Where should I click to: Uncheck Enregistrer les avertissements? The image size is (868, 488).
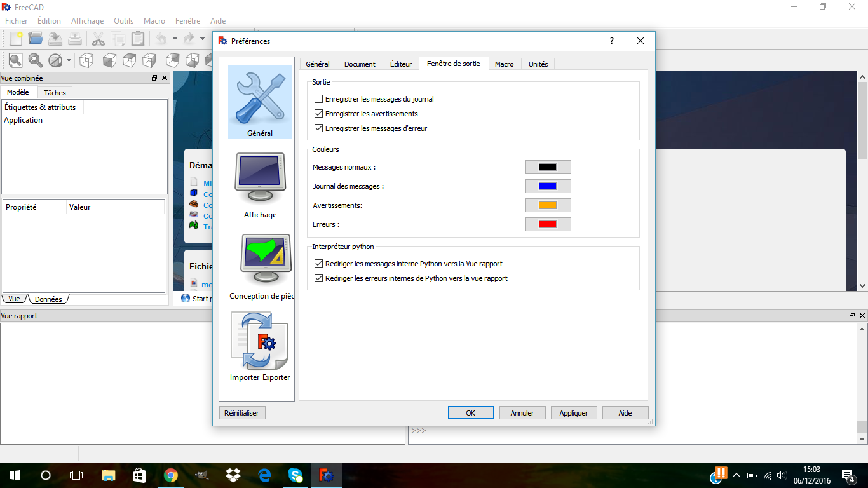(x=319, y=114)
